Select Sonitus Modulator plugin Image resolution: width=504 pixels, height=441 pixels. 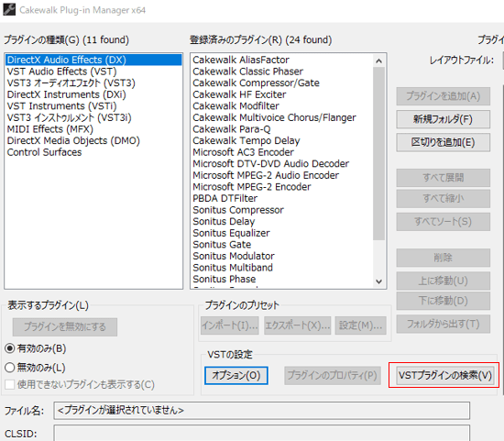tap(282, 257)
